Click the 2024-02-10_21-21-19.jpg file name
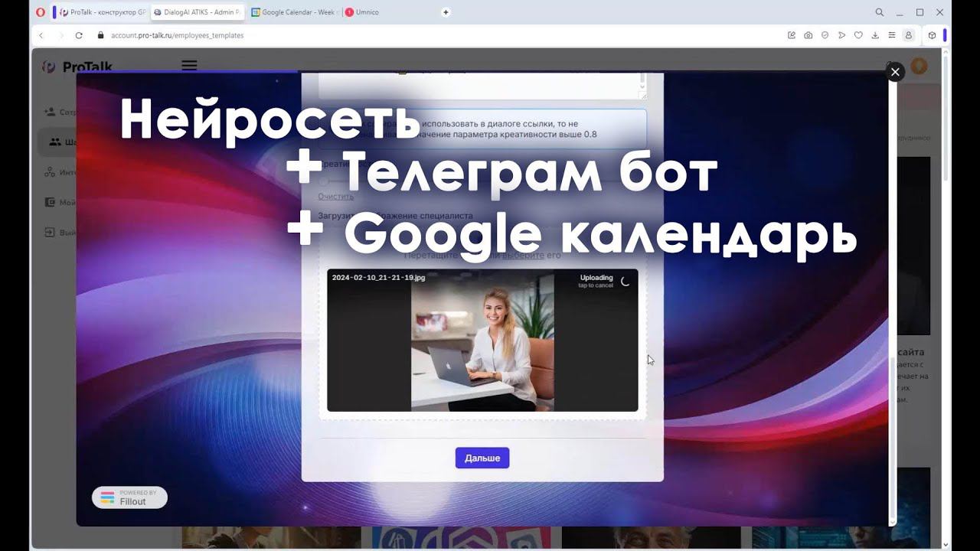 coord(378,278)
